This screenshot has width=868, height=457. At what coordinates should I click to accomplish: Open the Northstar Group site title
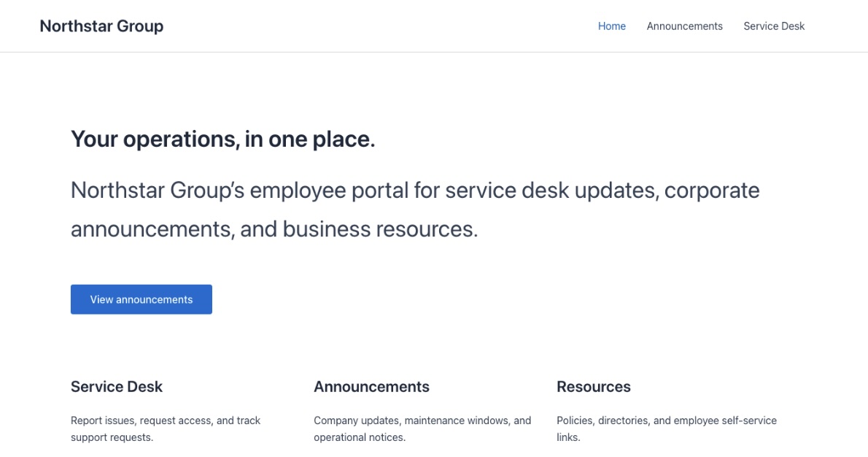(101, 26)
